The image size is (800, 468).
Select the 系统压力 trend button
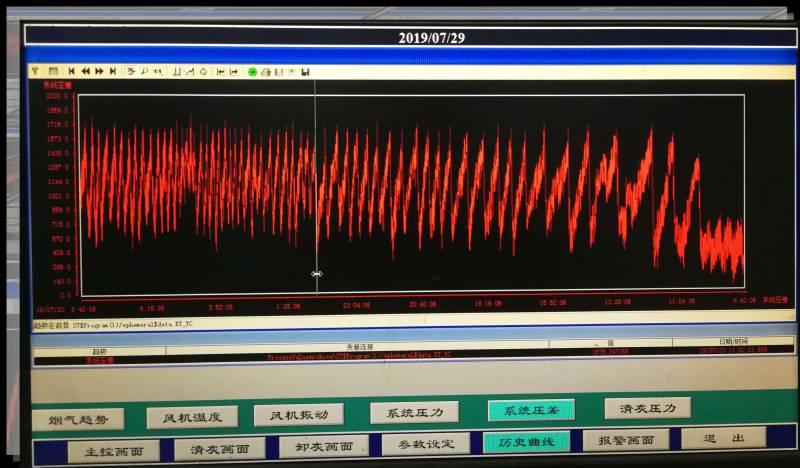(414, 412)
